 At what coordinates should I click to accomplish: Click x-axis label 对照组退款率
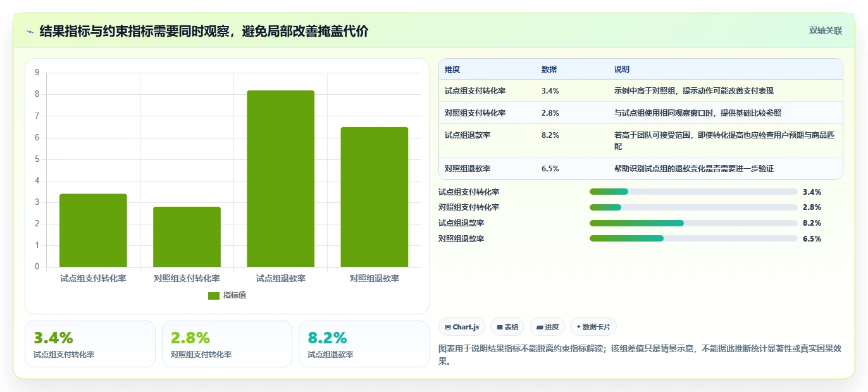374,278
